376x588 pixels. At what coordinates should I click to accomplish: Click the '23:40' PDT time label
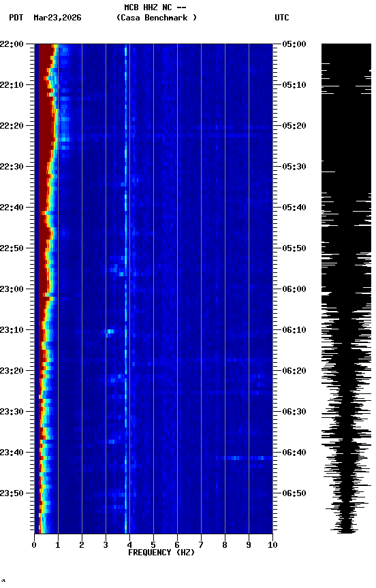pyautogui.click(x=12, y=453)
